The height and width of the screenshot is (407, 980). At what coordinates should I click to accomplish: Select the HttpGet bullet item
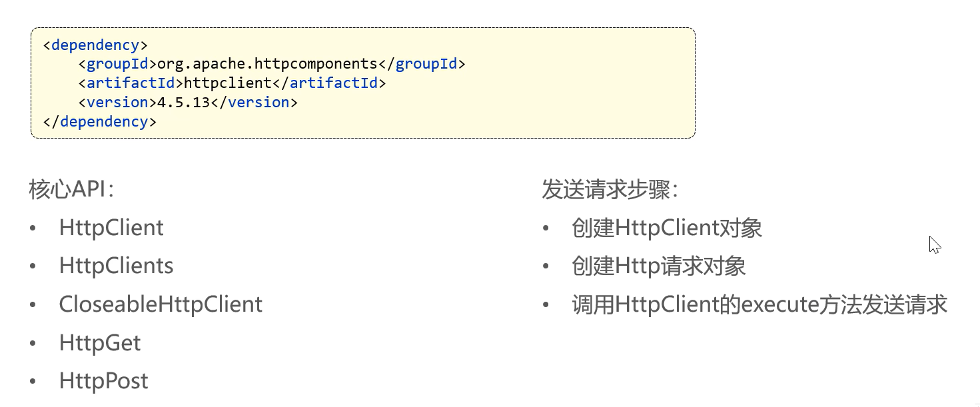point(100,343)
